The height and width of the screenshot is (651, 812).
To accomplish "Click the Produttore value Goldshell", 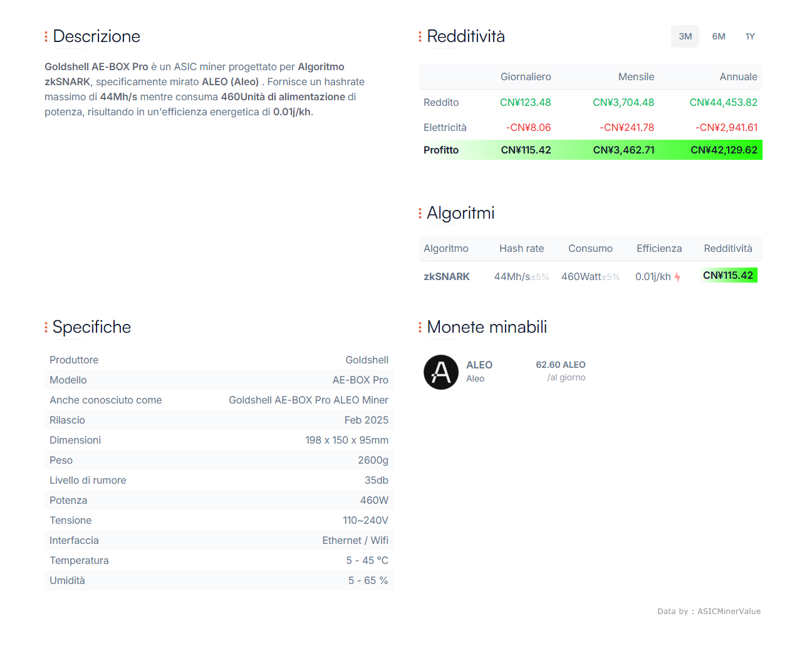I will coord(367,360).
